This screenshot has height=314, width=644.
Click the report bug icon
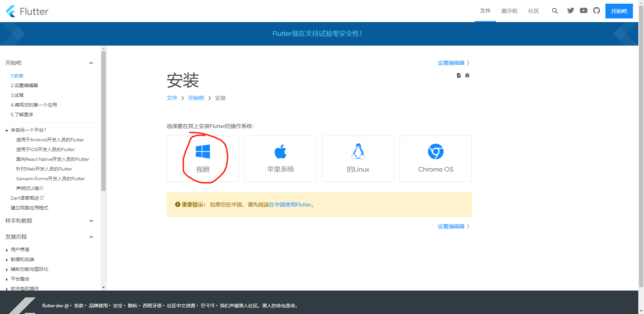click(x=467, y=75)
